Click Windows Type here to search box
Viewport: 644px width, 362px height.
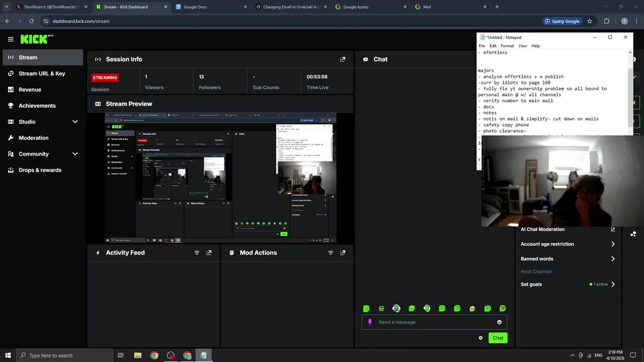[64, 355]
